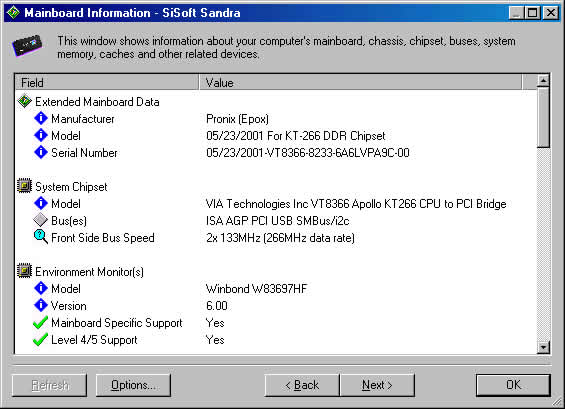565x409 pixels.
Task: Click the value 05/23/2001 For KT-266 DDR Chipset
Action: [295, 136]
